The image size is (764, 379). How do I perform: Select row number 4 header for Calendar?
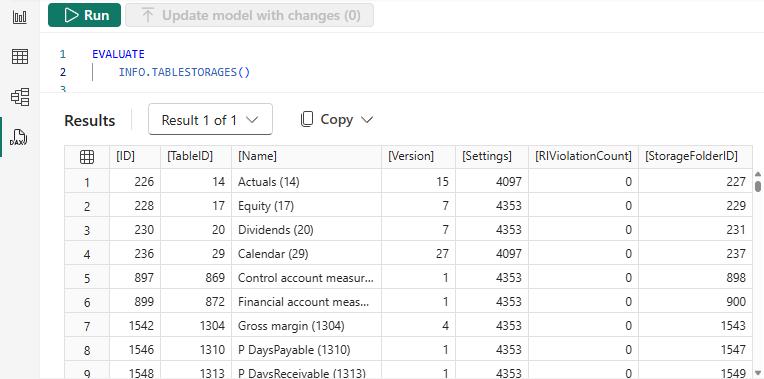tap(87, 254)
